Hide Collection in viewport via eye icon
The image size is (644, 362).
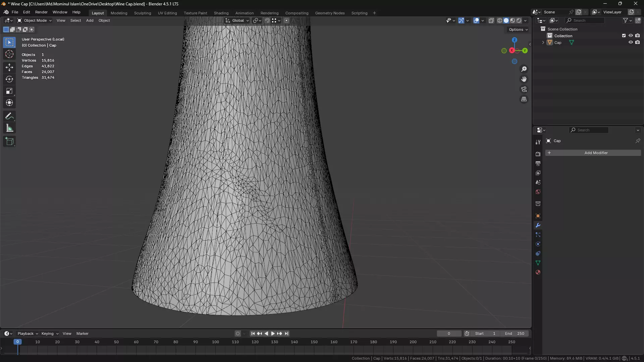pos(631,36)
